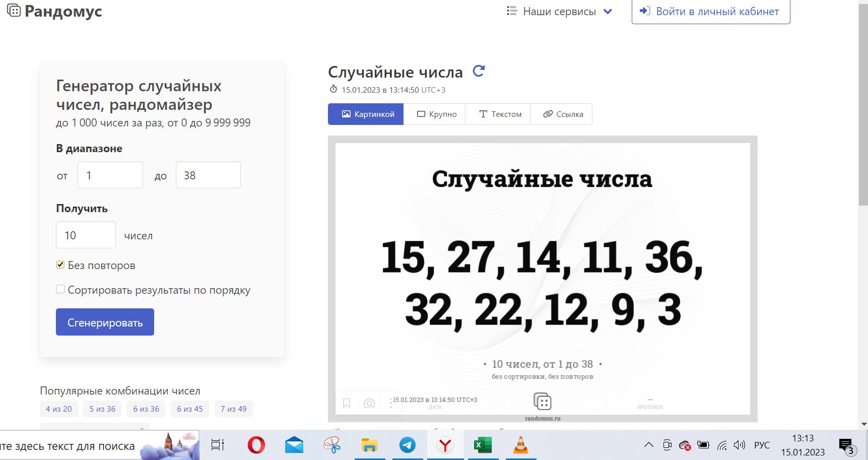Click the generated random numbers image
This screenshot has height=460, width=868.
[543, 279]
